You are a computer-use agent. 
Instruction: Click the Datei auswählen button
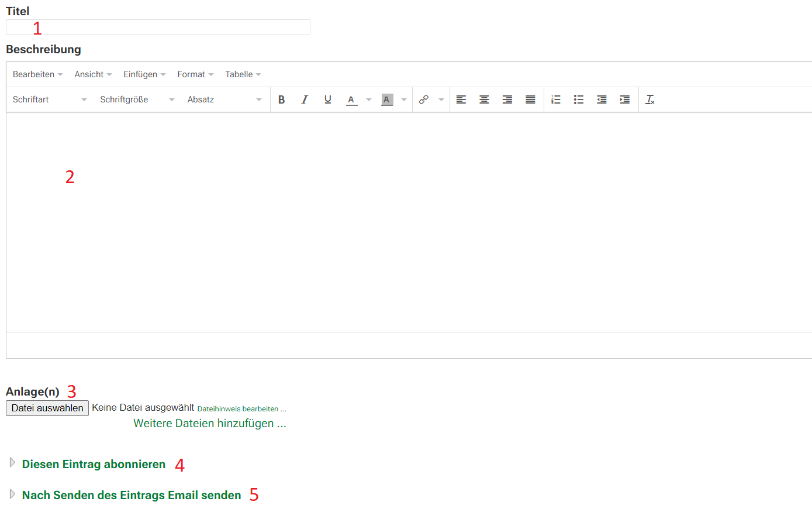pos(47,408)
